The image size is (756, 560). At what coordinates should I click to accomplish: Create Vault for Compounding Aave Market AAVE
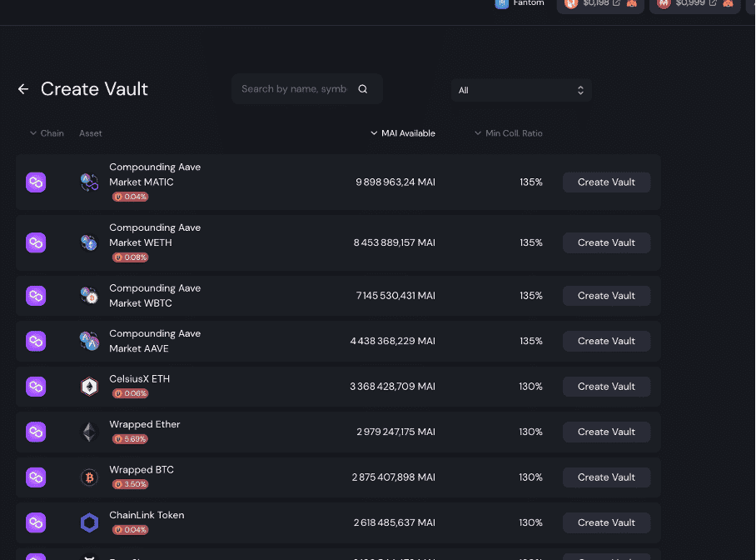pyautogui.click(x=606, y=342)
